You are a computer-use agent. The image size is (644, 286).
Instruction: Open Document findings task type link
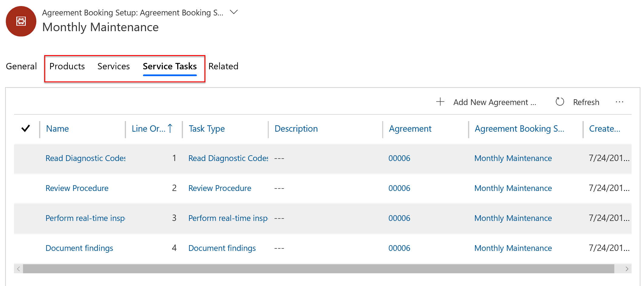tap(222, 248)
